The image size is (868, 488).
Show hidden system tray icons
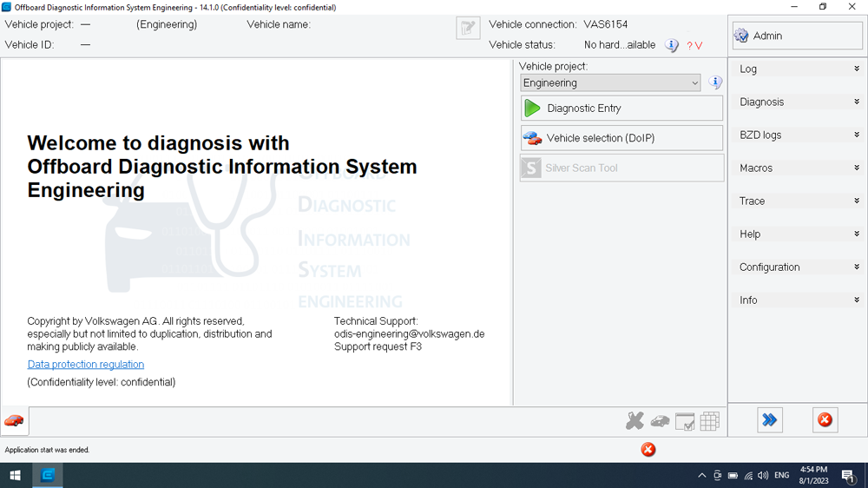coord(702,475)
